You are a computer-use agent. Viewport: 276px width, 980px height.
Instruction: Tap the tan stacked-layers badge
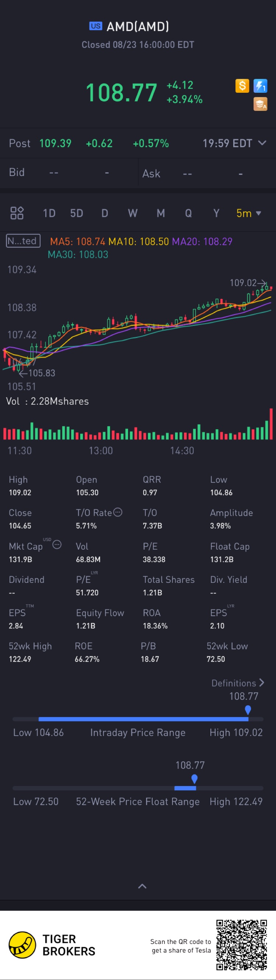pyautogui.click(x=261, y=104)
